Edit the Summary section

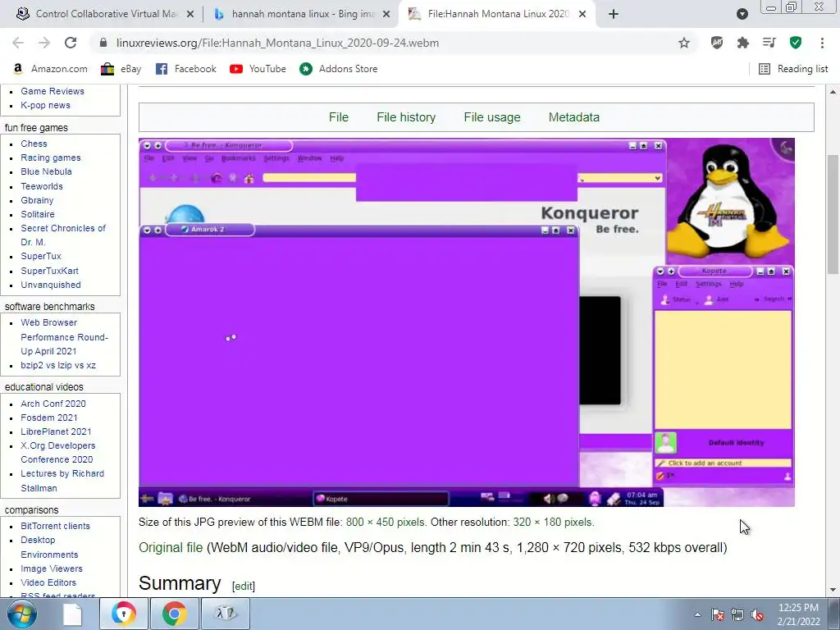coord(243,586)
